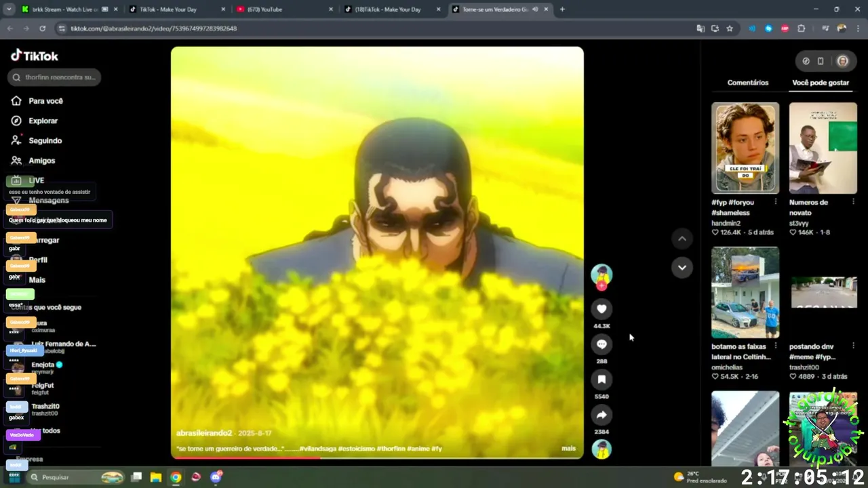The height and width of the screenshot is (488, 868).
Task: Go to the previous video with up arrow
Action: pyautogui.click(x=682, y=239)
